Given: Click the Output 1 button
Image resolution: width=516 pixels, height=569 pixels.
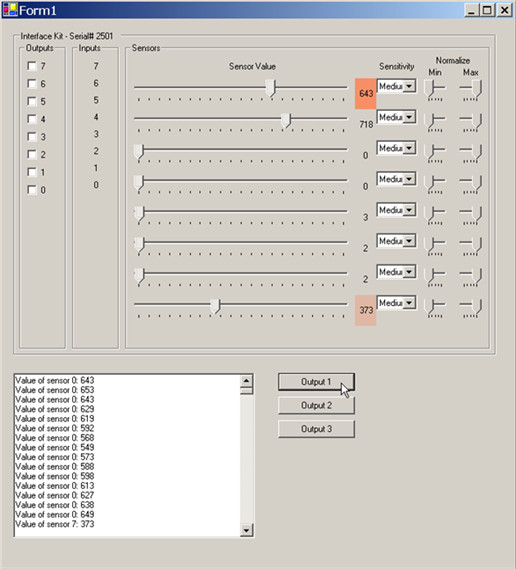Looking at the screenshot, I should click(316, 382).
